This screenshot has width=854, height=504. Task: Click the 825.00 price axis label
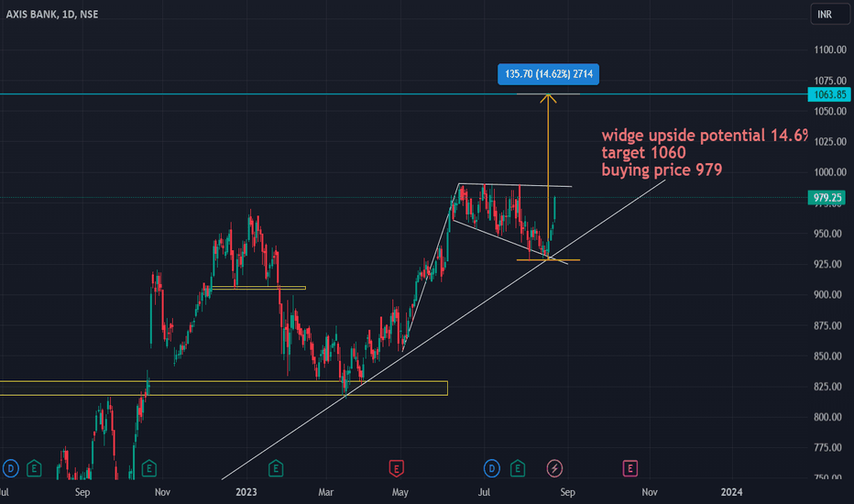coord(827,387)
